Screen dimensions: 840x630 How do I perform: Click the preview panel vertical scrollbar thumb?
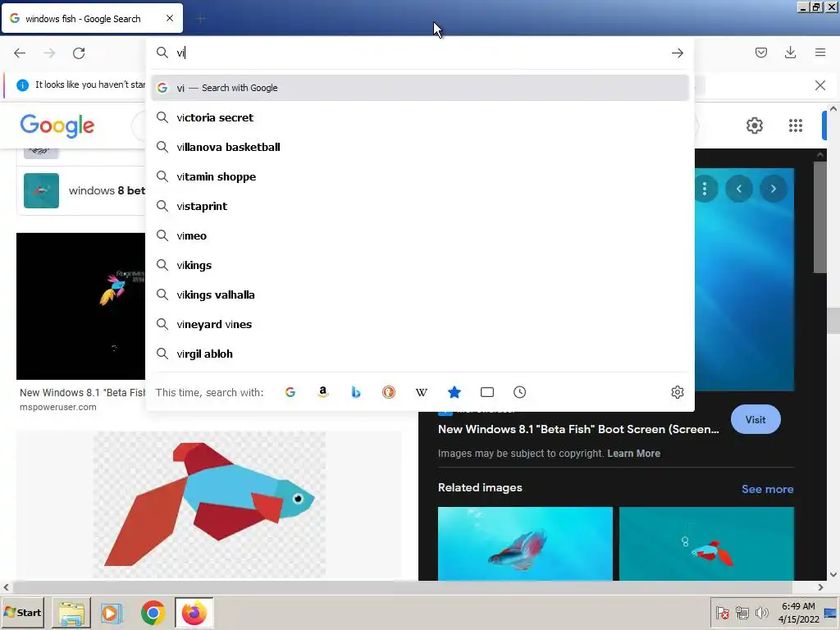(x=819, y=217)
